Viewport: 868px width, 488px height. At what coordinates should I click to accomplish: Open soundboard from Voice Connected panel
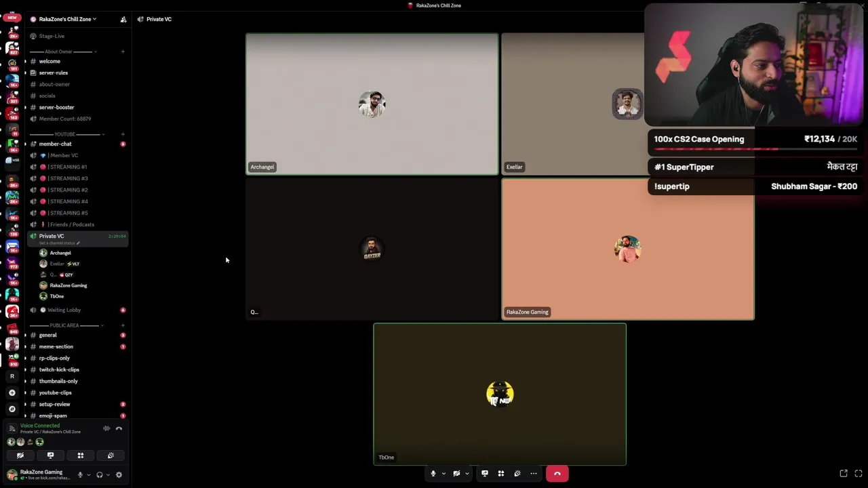pyautogui.click(x=111, y=455)
